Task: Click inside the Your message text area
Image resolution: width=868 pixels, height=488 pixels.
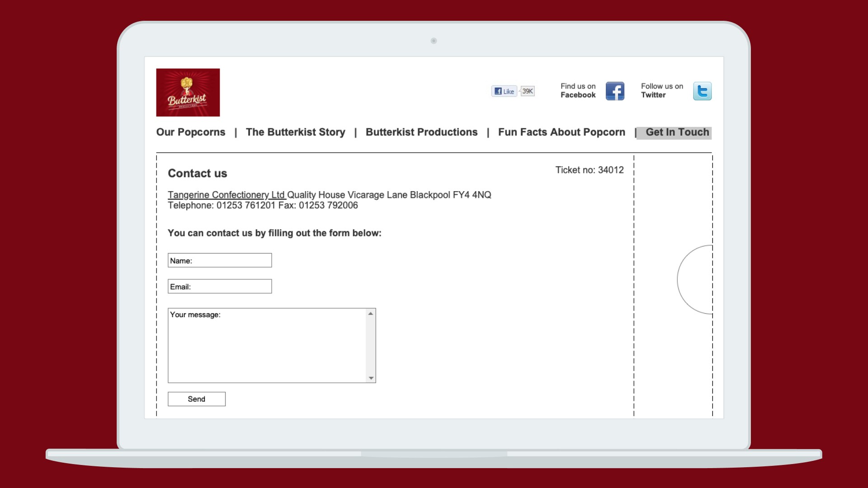Action: [267, 346]
